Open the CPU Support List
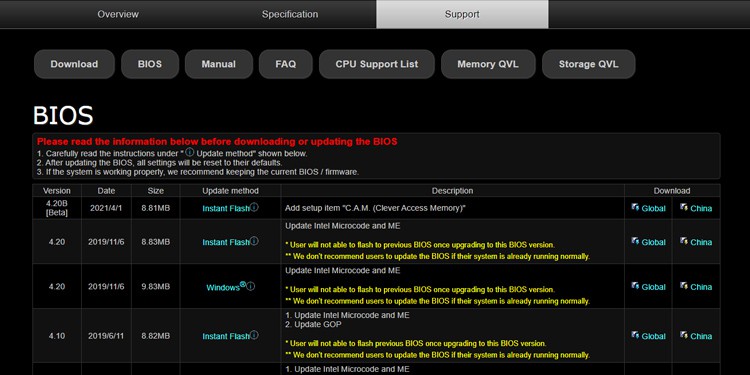The image size is (750, 375). (x=376, y=64)
